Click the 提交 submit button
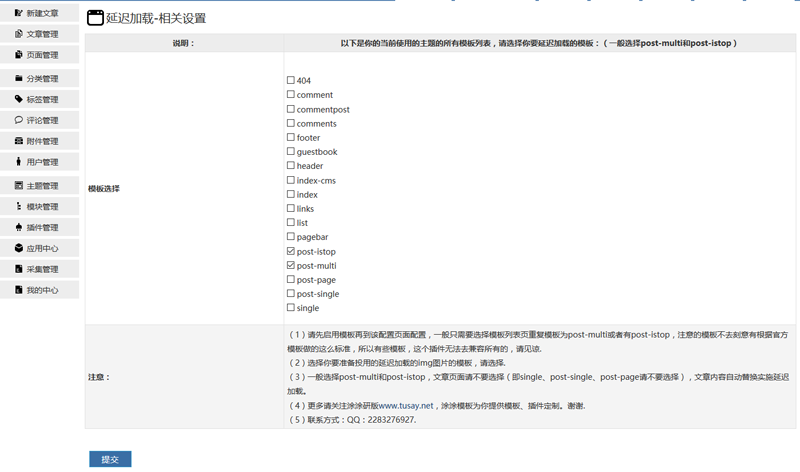800x472 pixels. click(x=110, y=459)
